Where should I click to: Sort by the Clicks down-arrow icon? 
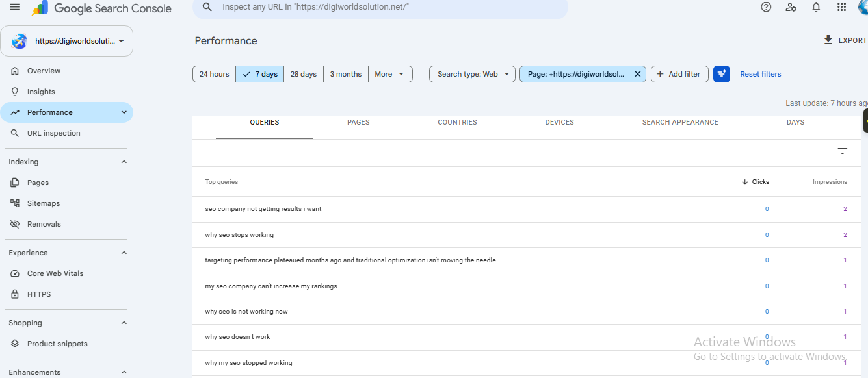[x=744, y=182]
